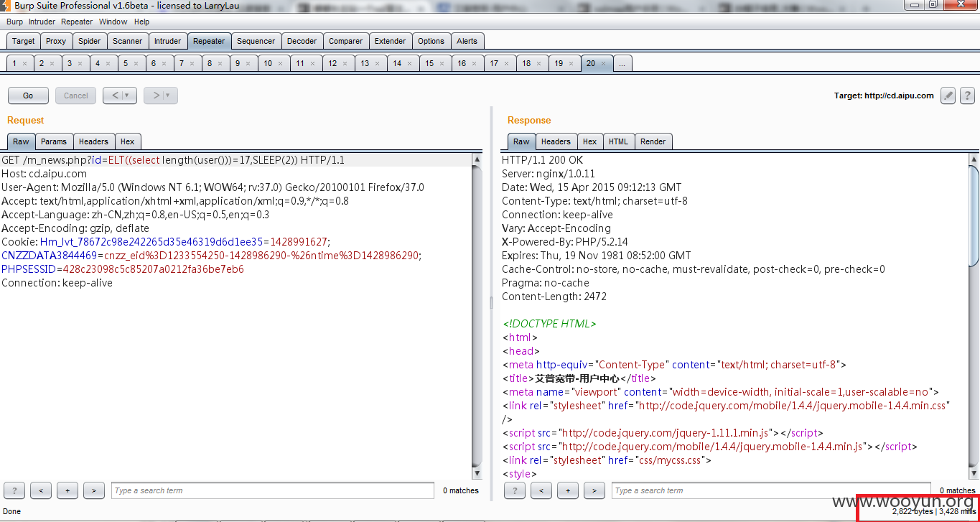980x522 pixels.
Task: Switch to the Alerts tool tab
Action: click(x=467, y=41)
